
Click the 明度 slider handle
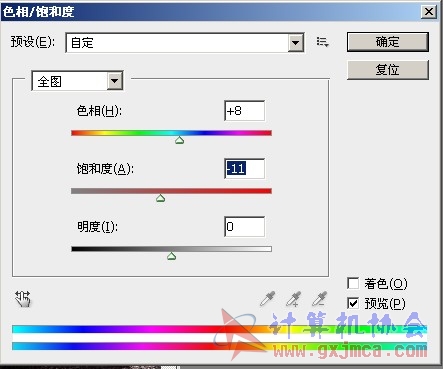171,256
